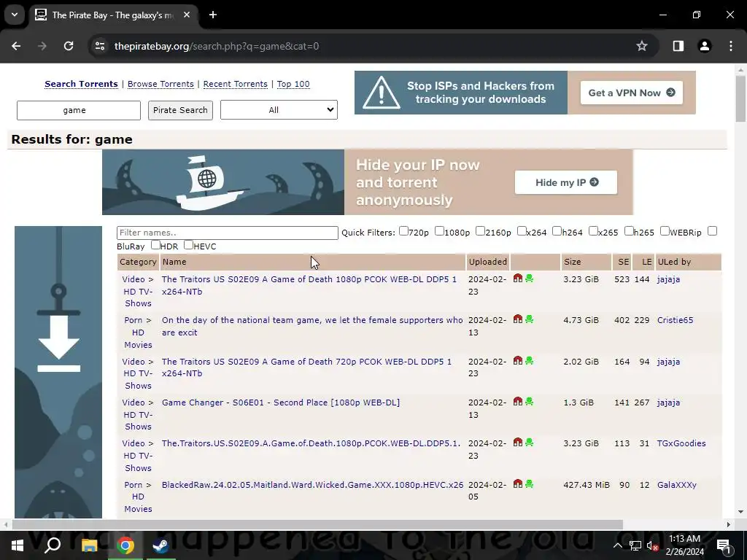Click Get a VPN Now button

631,93
